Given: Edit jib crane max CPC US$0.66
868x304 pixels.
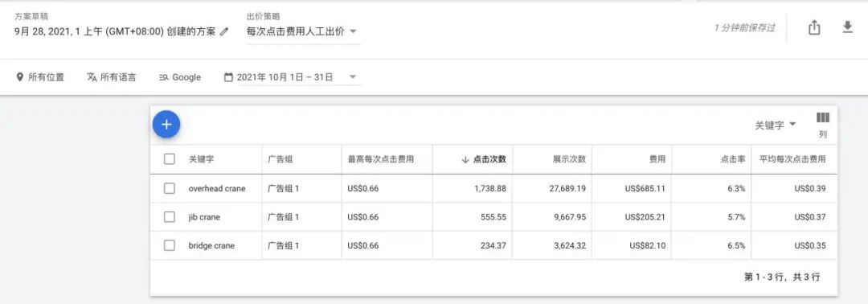Looking at the screenshot, I should pos(363,217).
